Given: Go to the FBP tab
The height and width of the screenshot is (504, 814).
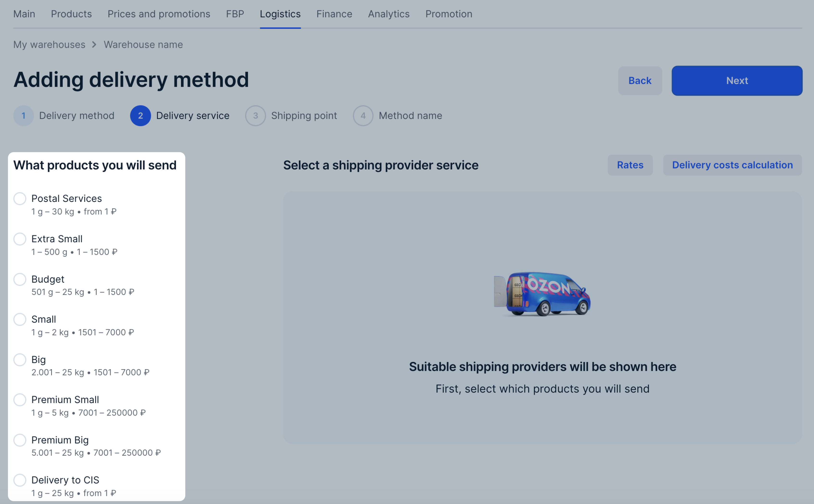Looking at the screenshot, I should pyautogui.click(x=235, y=14).
